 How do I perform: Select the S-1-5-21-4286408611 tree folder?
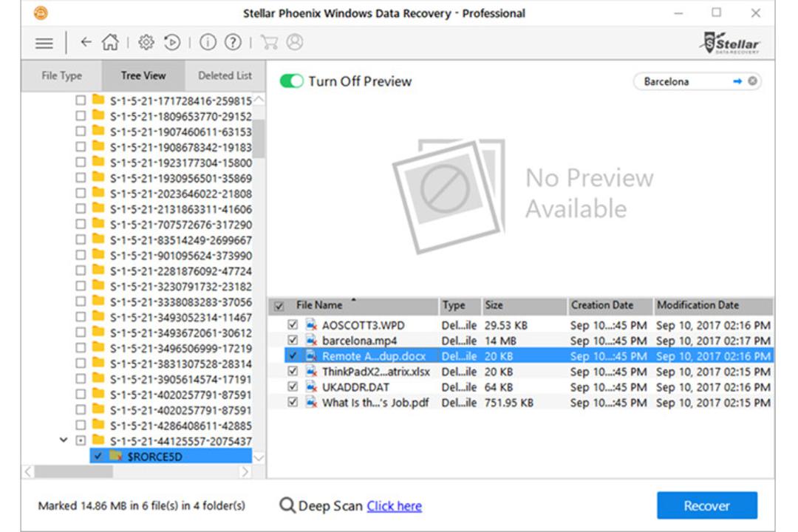pyautogui.click(x=181, y=426)
